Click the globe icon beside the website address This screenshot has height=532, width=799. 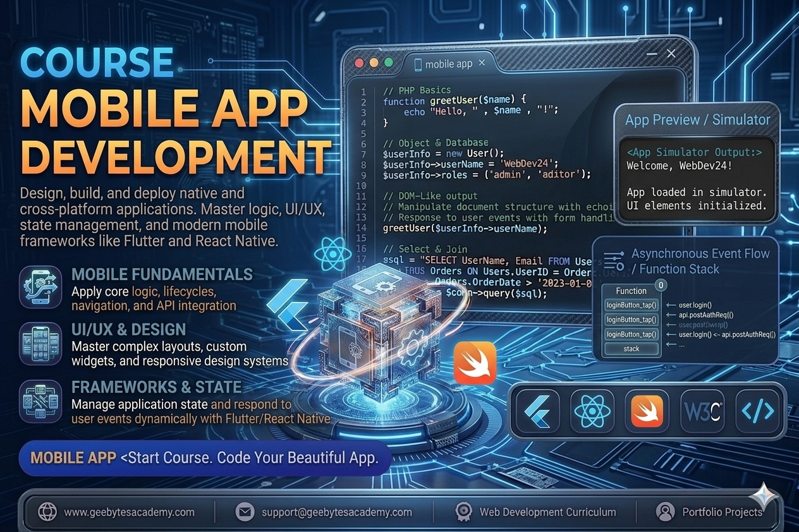(x=47, y=512)
